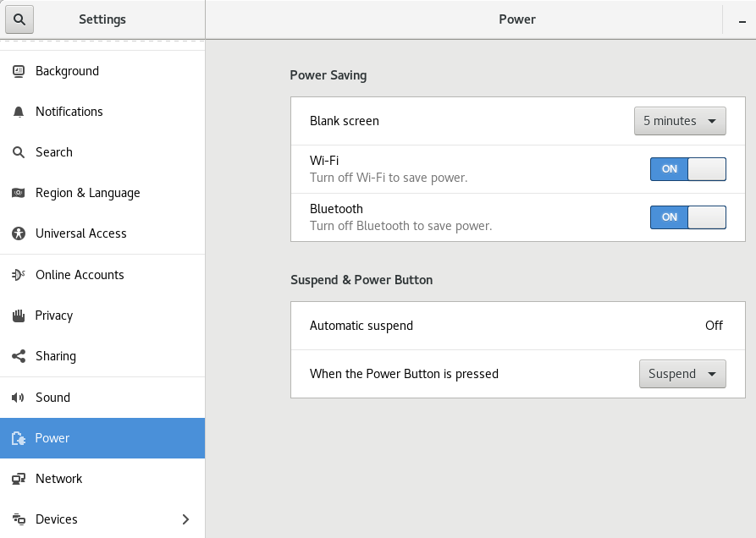Click the Privacy hand icon
The height and width of the screenshot is (538, 756).
click(19, 316)
